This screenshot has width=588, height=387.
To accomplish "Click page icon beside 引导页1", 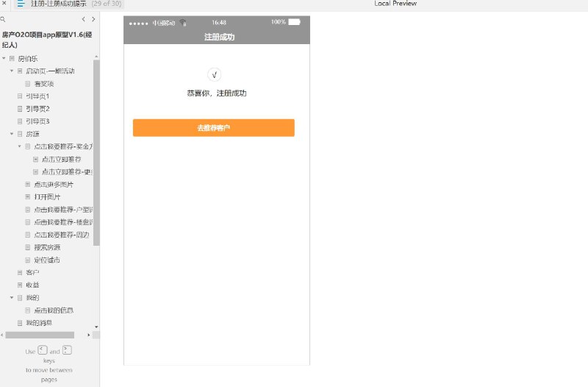I will (20, 96).
